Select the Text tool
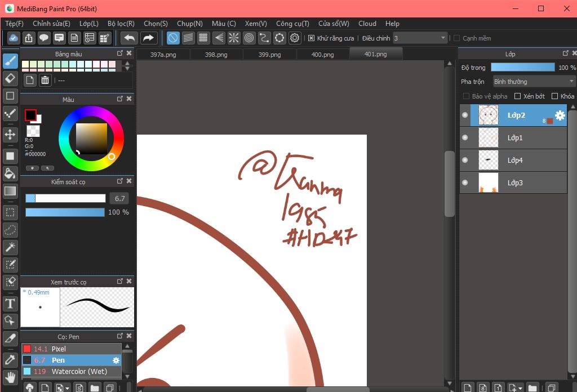The image size is (577, 392). [x=10, y=304]
